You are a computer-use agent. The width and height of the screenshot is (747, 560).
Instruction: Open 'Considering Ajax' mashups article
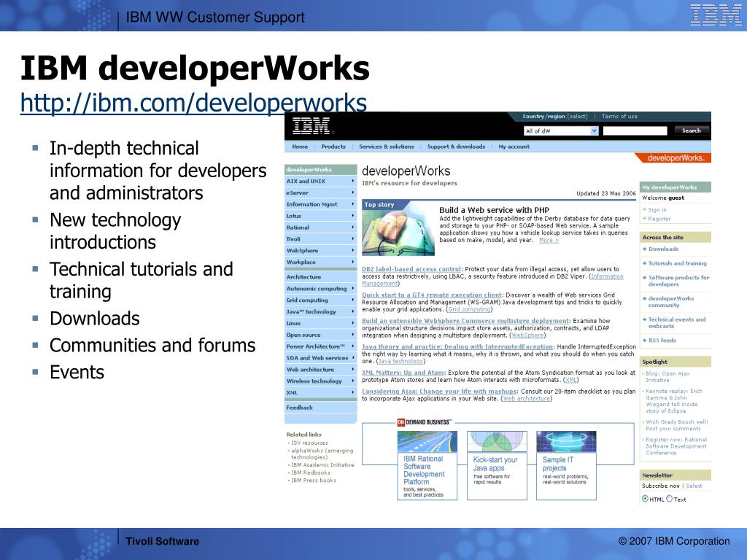[x=438, y=392]
